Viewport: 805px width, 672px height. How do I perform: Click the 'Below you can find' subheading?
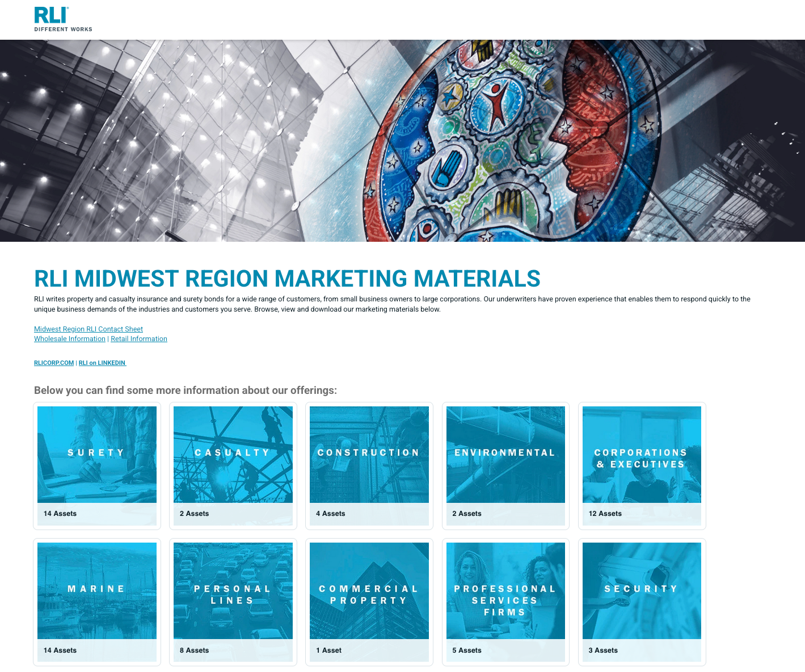point(186,390)
